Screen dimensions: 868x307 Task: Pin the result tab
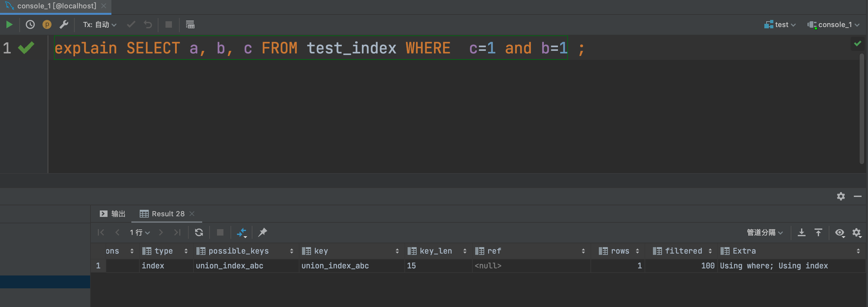[262, 232]
